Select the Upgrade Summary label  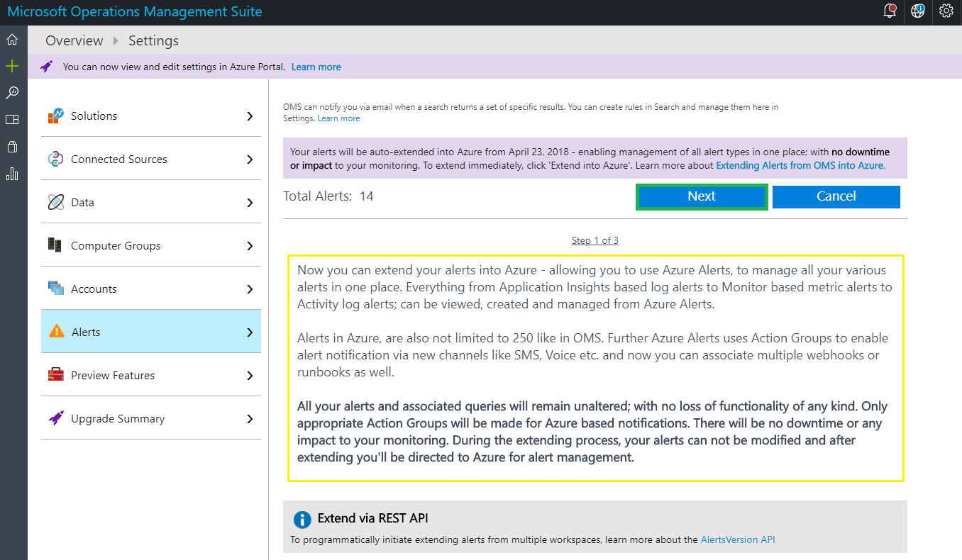point(118,418)
